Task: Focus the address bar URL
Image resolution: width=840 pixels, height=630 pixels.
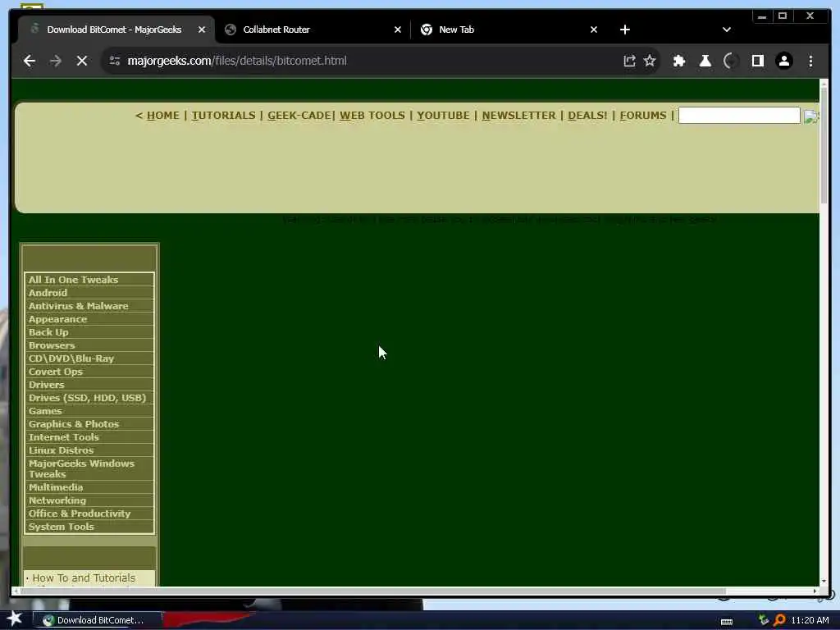Action: click(x=237, y=61)
